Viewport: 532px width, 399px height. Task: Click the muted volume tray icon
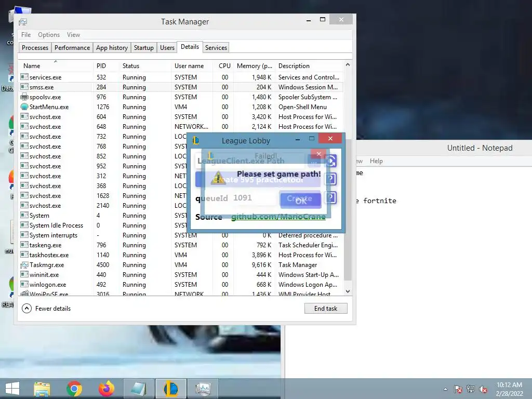coord(483,389)
